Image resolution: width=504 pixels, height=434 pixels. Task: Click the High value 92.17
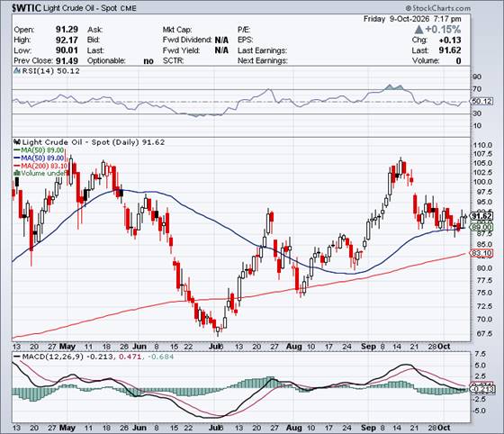[x=67, y=40]
